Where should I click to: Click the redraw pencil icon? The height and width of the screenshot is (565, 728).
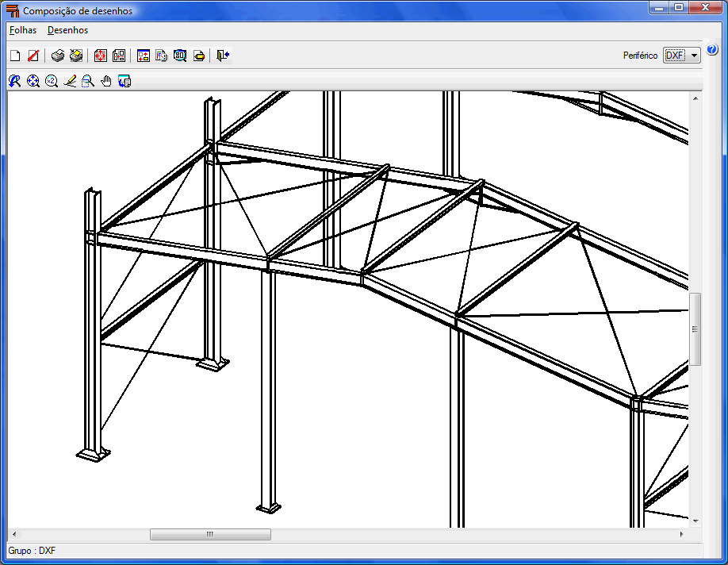click(70, 81)
